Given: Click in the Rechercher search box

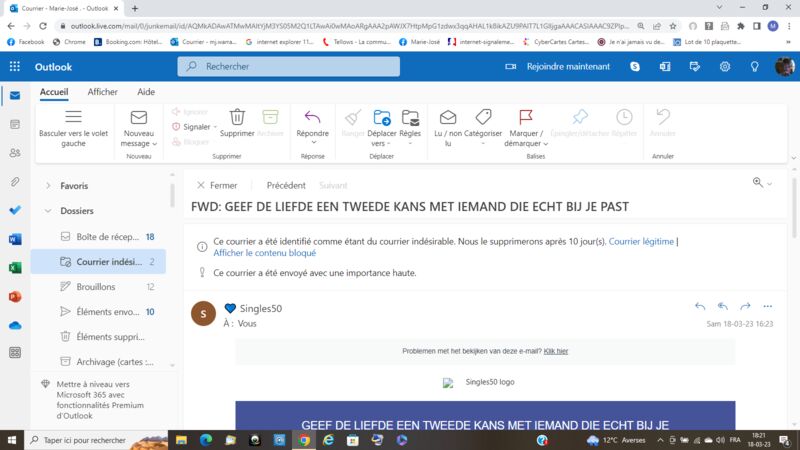Looking at the screenshot, I should click(x=290, y=67).
